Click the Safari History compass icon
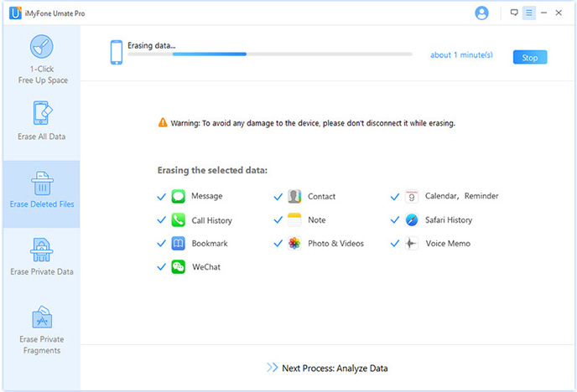 tap(412, 220)
